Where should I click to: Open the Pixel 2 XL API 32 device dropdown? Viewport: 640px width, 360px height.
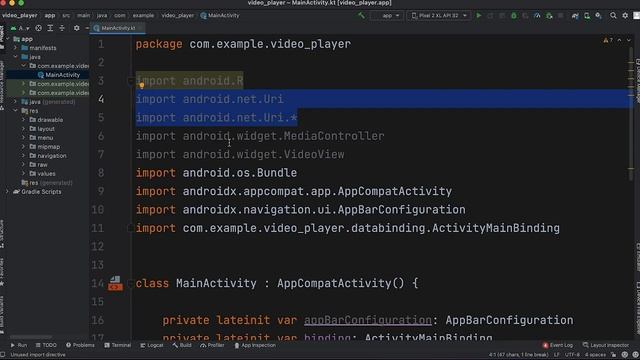439,16
